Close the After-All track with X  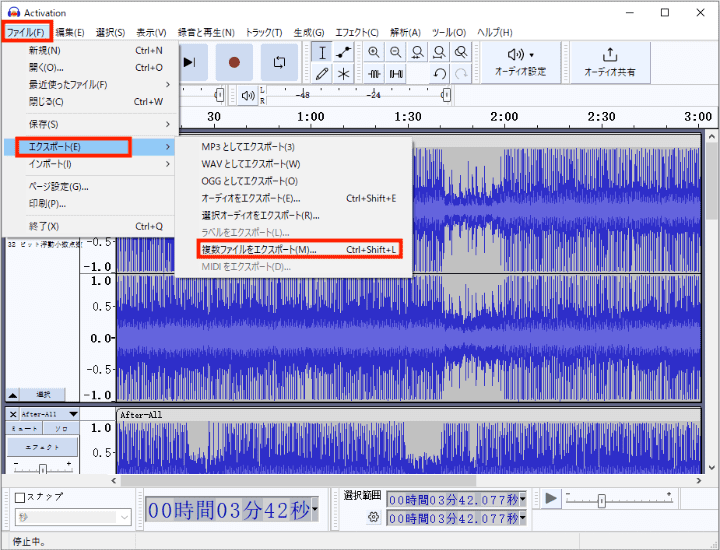pos(13,414)
